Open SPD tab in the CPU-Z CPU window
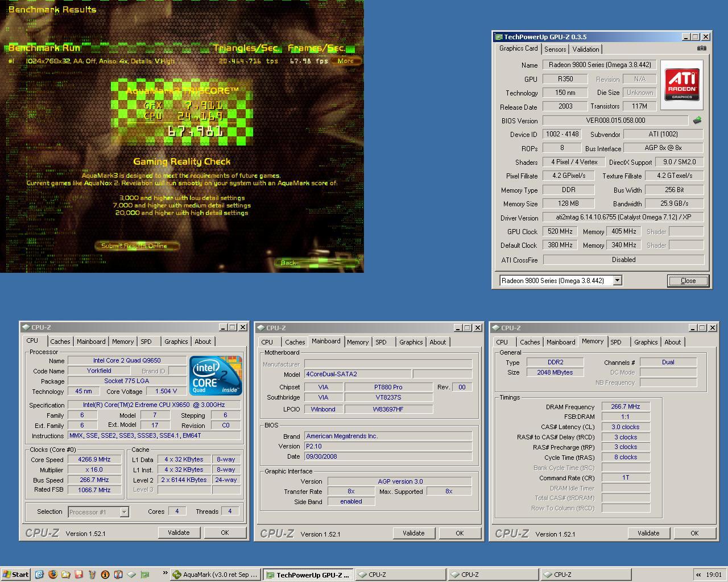Viewport: 728px width, 582px height. click(146, 342)
